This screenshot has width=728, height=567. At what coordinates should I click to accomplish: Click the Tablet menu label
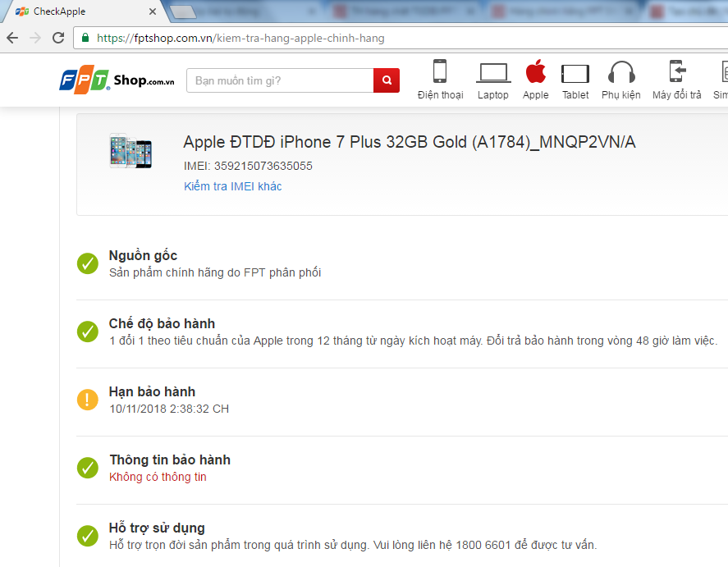coord(575,95)
